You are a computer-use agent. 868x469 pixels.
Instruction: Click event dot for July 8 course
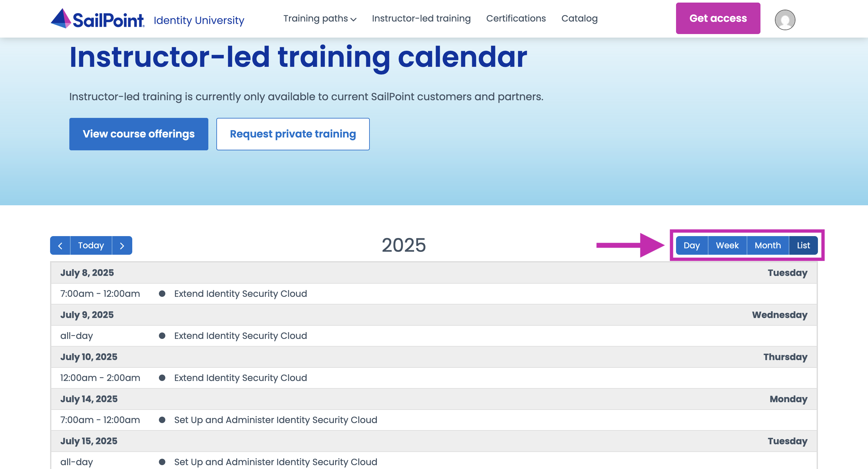pos(162,294)
